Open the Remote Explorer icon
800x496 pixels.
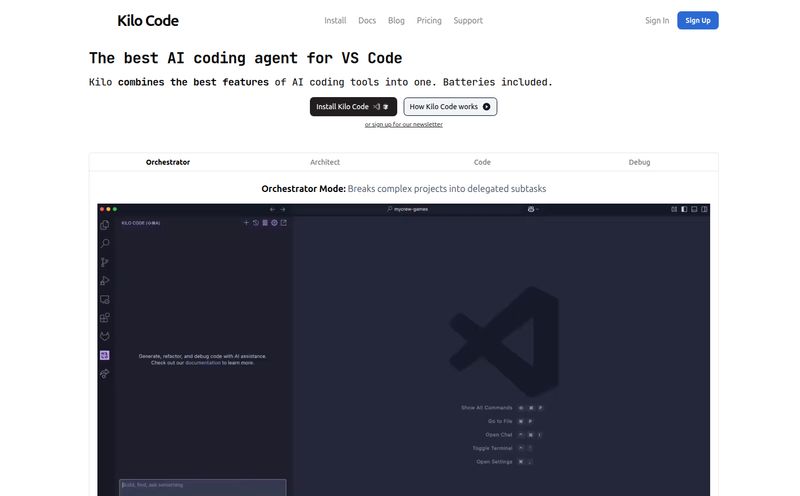tap(105, 300)
